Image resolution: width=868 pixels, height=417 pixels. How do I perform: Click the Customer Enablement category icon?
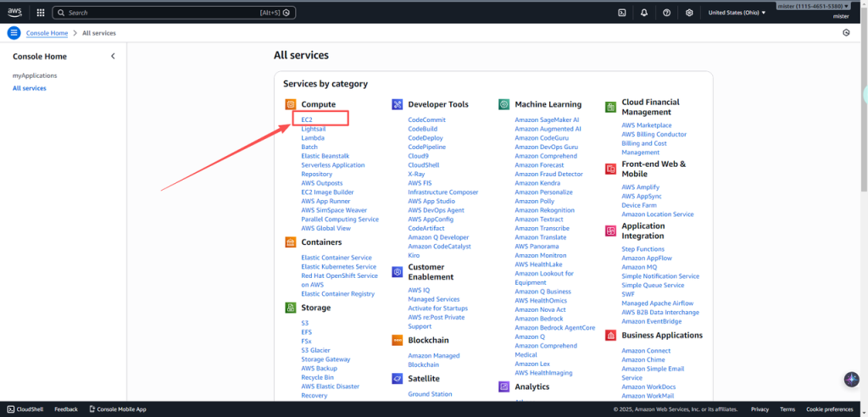[397, 272]
